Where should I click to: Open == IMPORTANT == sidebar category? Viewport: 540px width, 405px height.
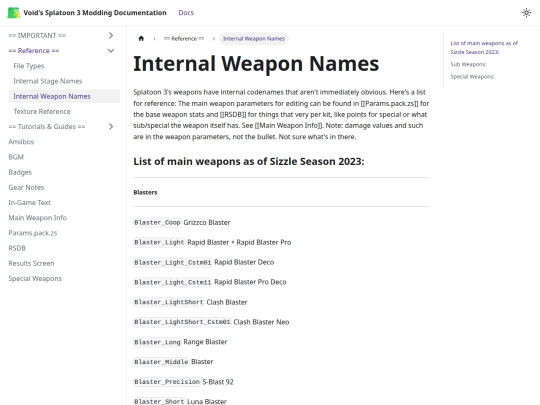(37, 35)
